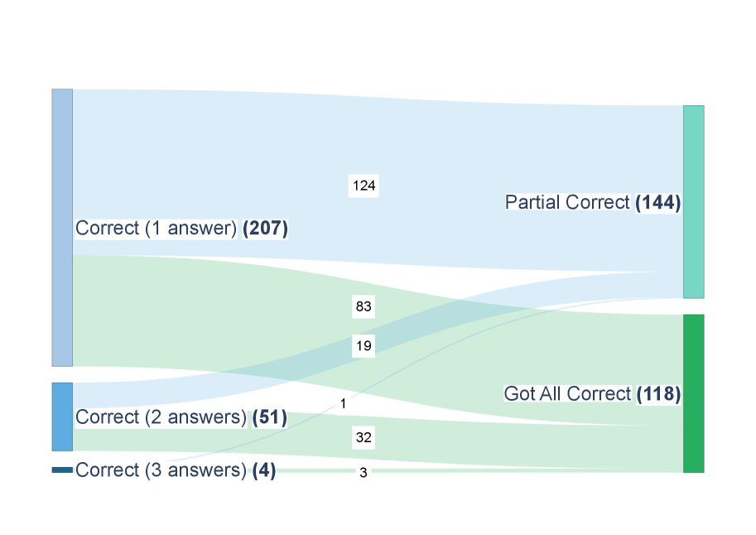Click the 19 flow value label
This screenshot has height=535, width=756.
364,346
